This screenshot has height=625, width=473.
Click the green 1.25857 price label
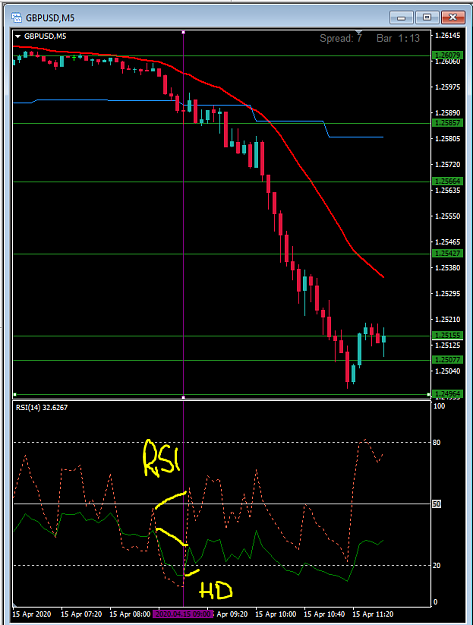(x=447, y=123)
